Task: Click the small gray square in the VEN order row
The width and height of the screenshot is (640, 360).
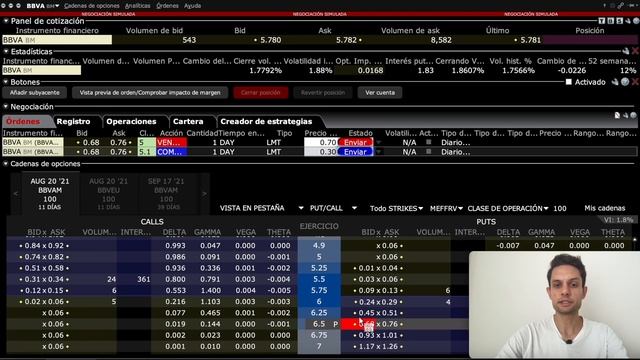Action: click(x=429, y=142)
